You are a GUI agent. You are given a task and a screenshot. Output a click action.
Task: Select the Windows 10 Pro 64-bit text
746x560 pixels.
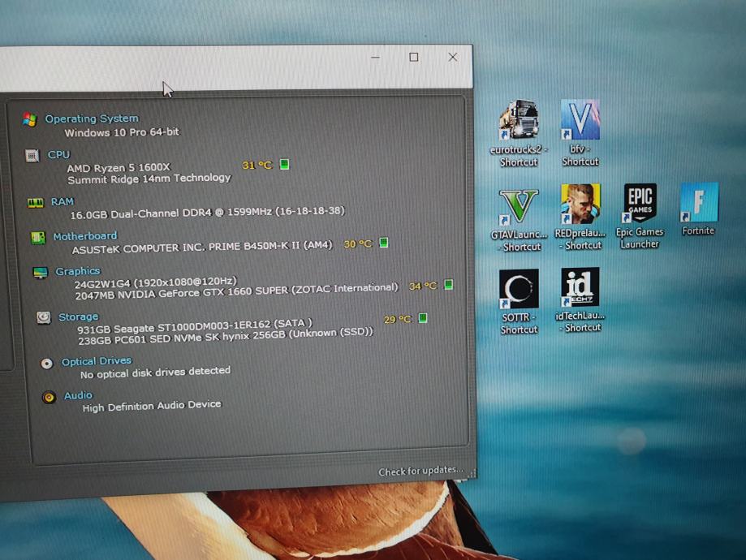pos(122,131)
